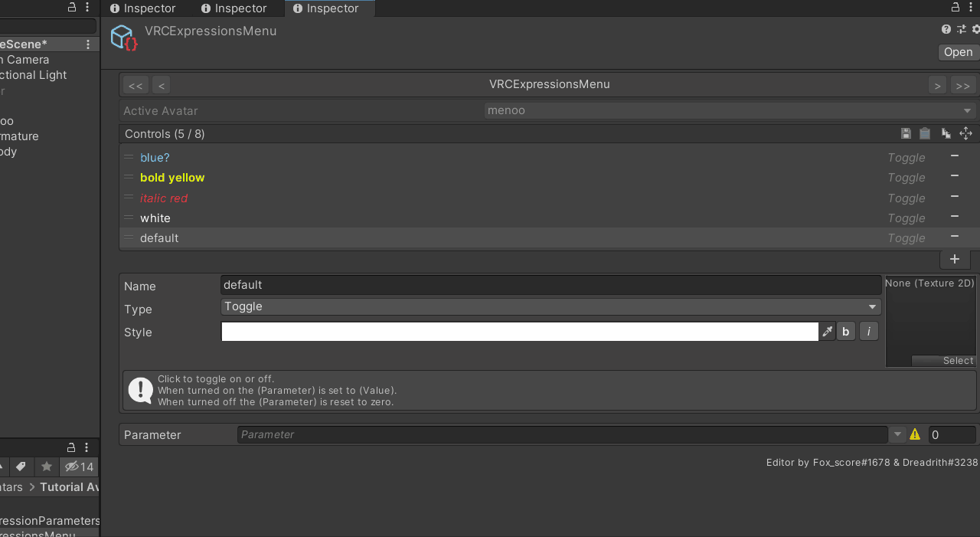Image resolution: width=980 pixels, height=537 pixels.
Task: Copy controls using the duplicate pages icon
Action: [946, 133]
